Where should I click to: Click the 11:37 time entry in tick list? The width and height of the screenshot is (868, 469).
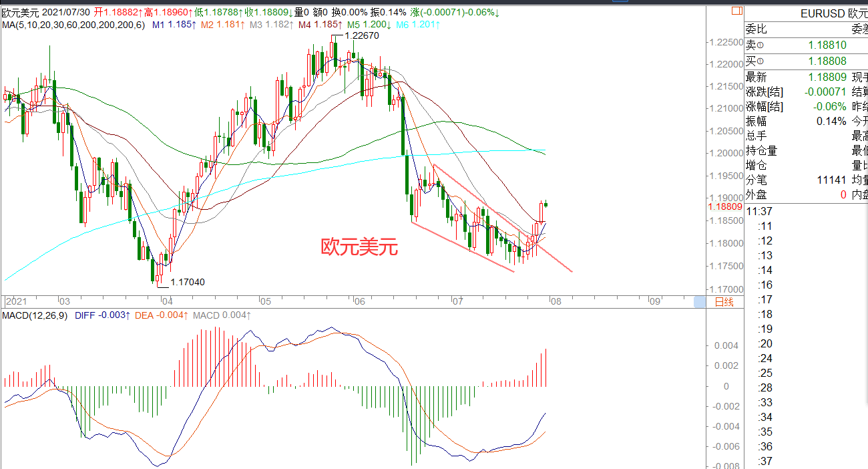click(759, 211)
